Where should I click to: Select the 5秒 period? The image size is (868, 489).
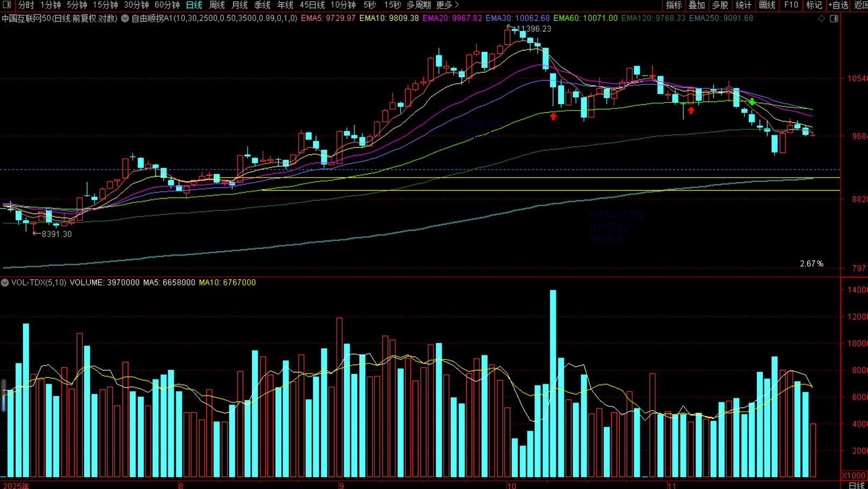coord(370,5)
